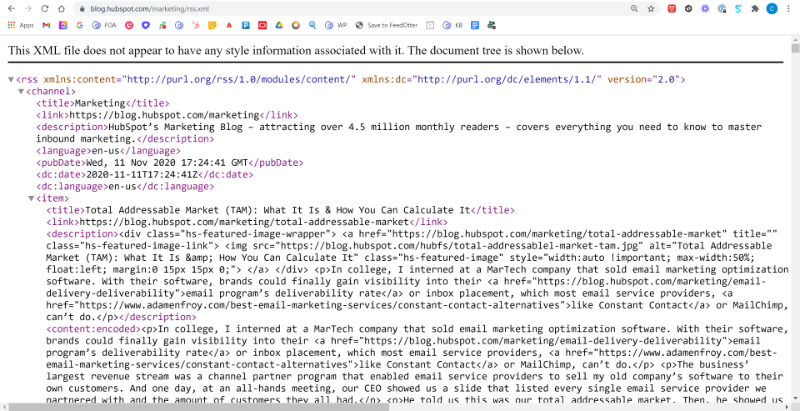Click the 'This XML file does not appear' notice
The image size is (800, 411).
(296, 50)
